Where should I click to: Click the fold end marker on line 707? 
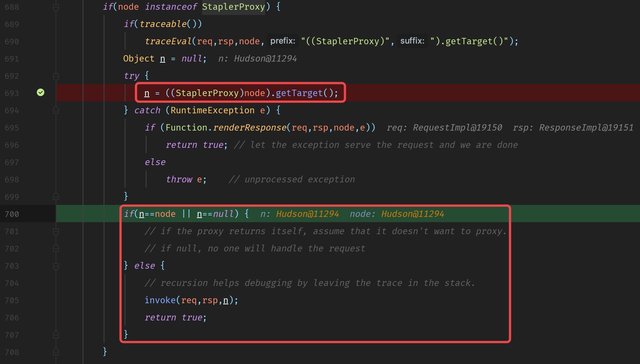click(x=56, y=335)
